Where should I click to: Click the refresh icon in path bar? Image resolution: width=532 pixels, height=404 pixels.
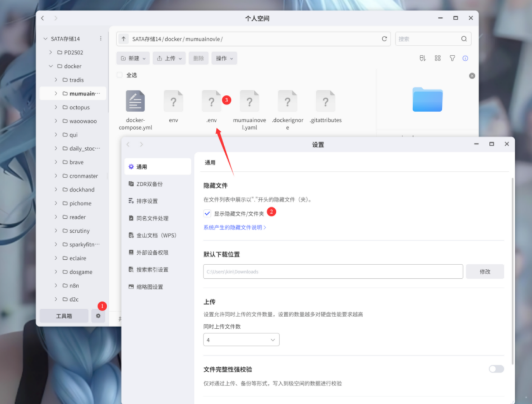(x=384, y=39)
